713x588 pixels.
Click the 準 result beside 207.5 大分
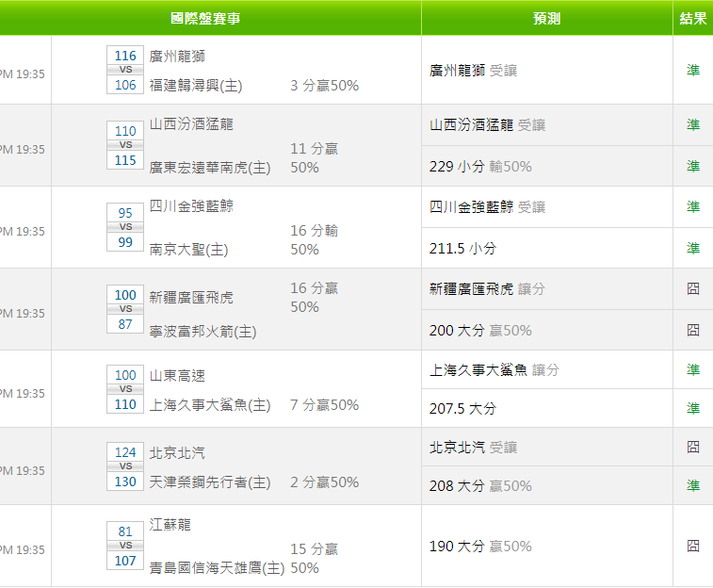(693, 408)
